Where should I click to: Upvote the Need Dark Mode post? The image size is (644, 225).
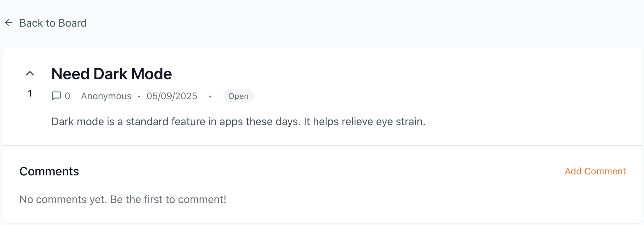pos(30,74)
